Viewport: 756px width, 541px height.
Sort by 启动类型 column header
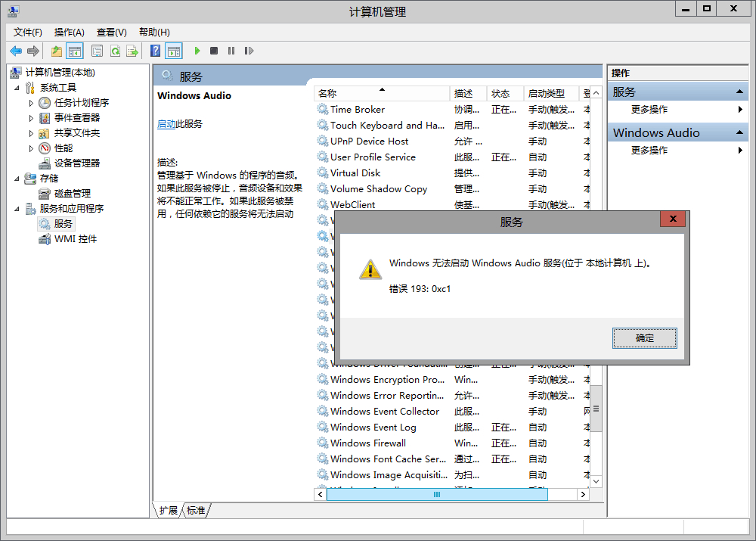(x=550, y=93)
